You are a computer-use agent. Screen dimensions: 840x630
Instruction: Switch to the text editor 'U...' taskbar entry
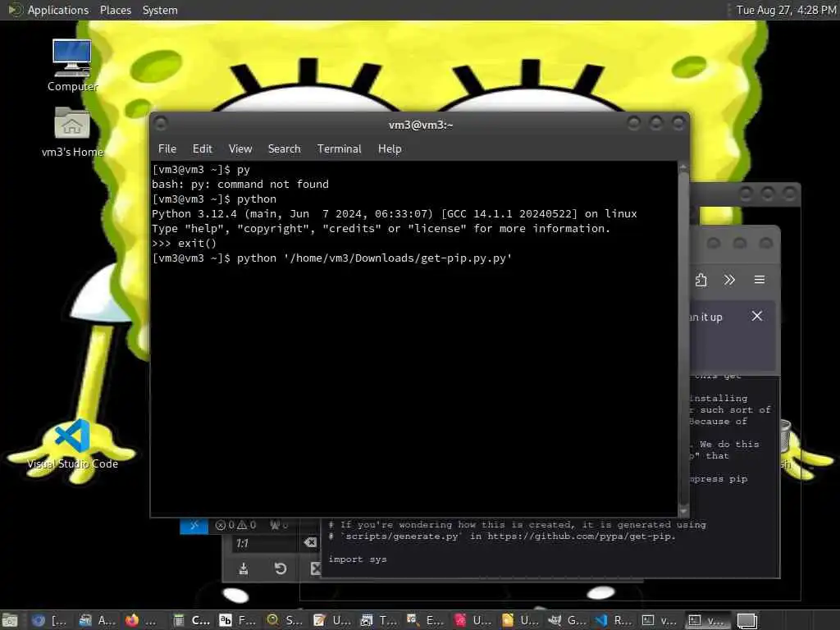point(333,620)
